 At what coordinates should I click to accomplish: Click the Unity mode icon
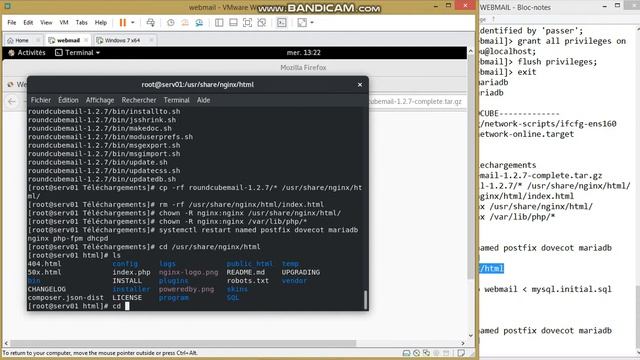tap(262, 22)
